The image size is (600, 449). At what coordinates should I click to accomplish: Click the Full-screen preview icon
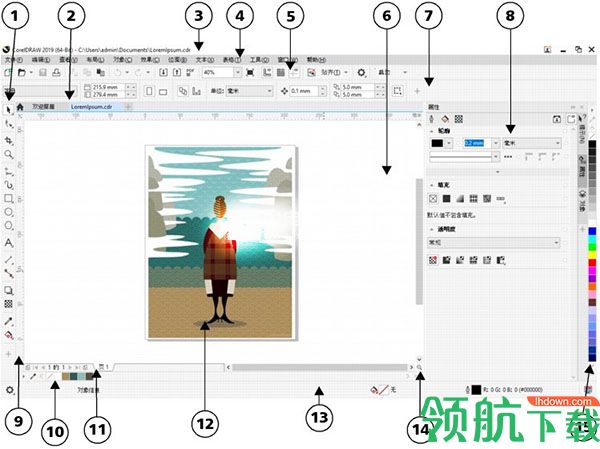click(250, 72)
